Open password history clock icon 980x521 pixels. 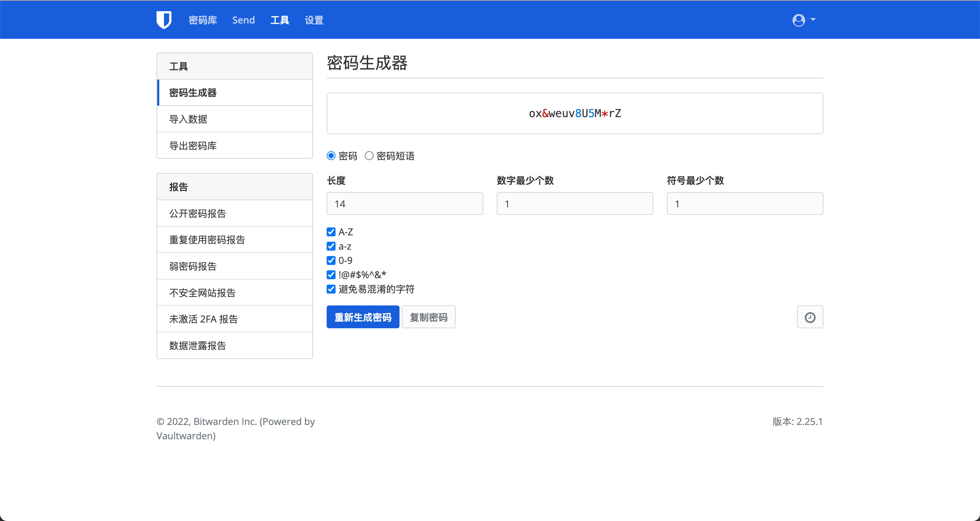pos(810,317)
